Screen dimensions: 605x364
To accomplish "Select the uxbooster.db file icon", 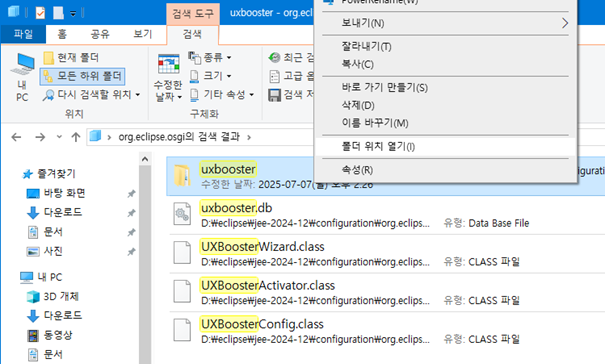I will [182, 214].
